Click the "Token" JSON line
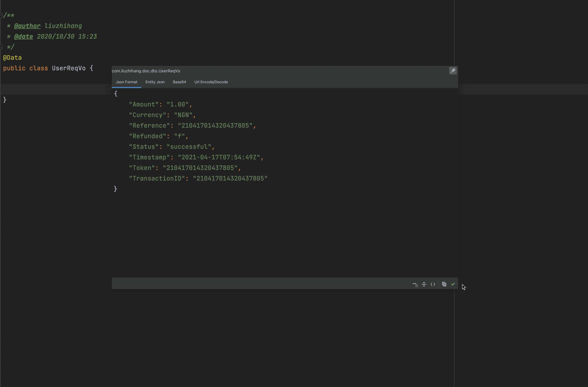The image size is (588, 387). (x=185, y=168)
